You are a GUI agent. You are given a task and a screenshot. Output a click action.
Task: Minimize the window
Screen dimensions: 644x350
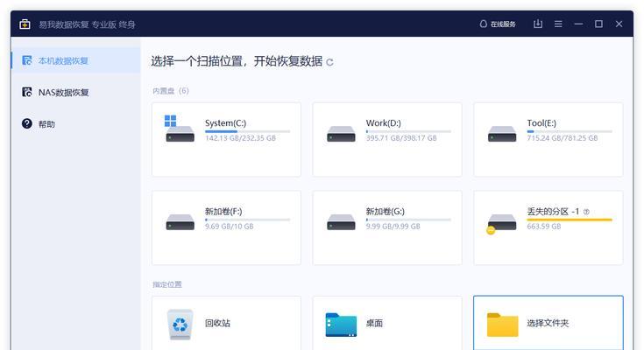pos(578,24)
